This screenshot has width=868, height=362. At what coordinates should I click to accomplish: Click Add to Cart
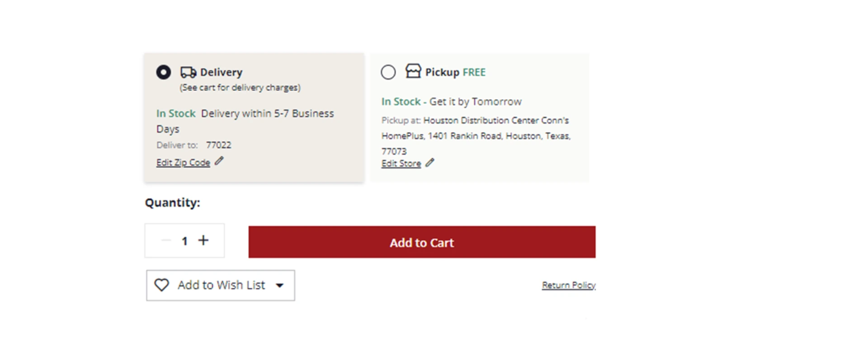tap(421, 242)
